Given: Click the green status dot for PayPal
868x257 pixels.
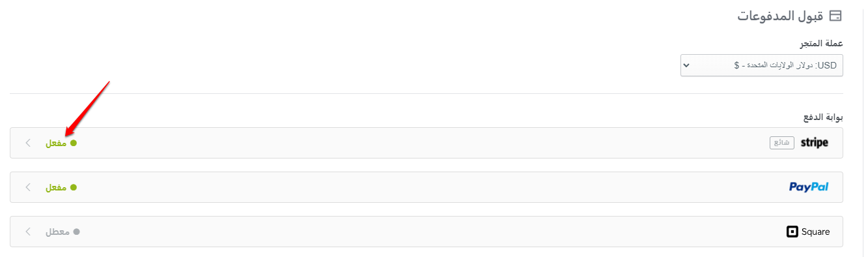Looking at the screenshot, I should tap(74, 187).
